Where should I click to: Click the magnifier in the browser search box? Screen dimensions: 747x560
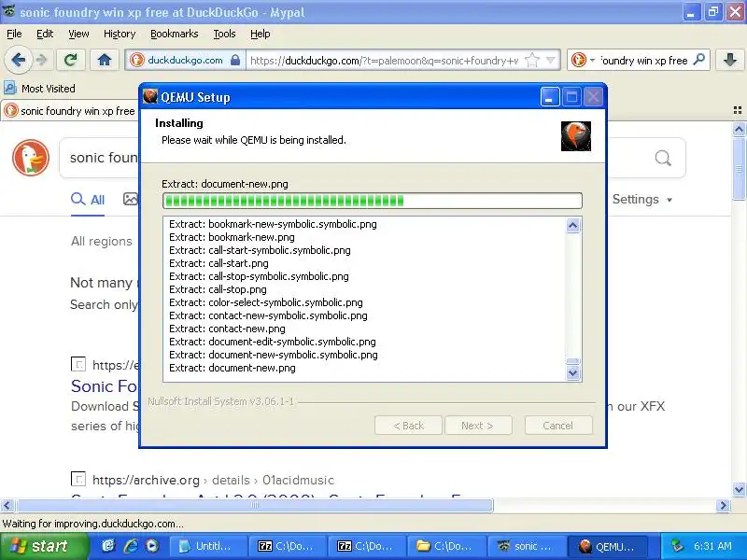(698, 60)
